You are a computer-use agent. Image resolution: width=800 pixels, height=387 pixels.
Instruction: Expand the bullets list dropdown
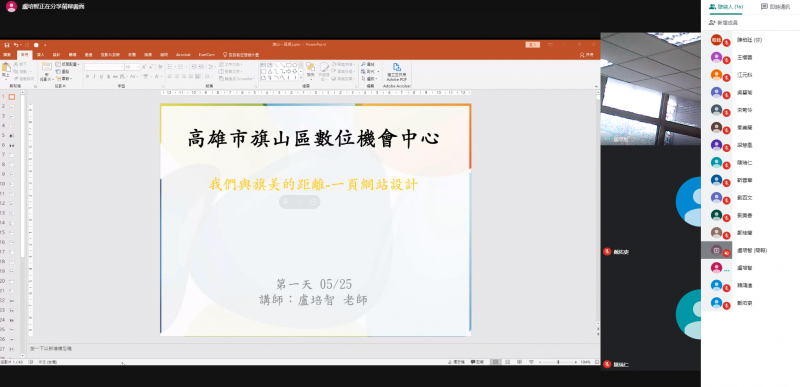pyautogui.click(x=175, y=67)
